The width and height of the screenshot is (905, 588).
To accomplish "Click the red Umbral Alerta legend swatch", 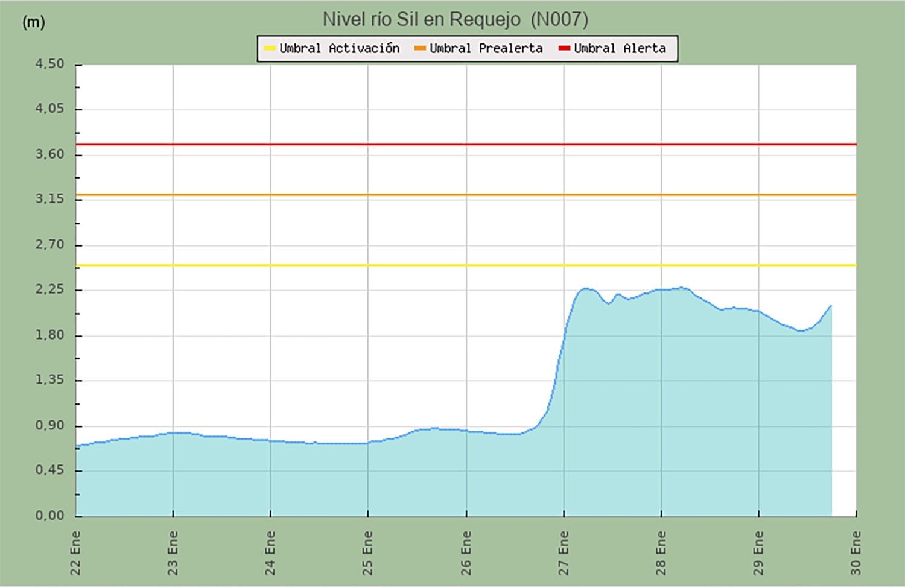I will point(564,48).
